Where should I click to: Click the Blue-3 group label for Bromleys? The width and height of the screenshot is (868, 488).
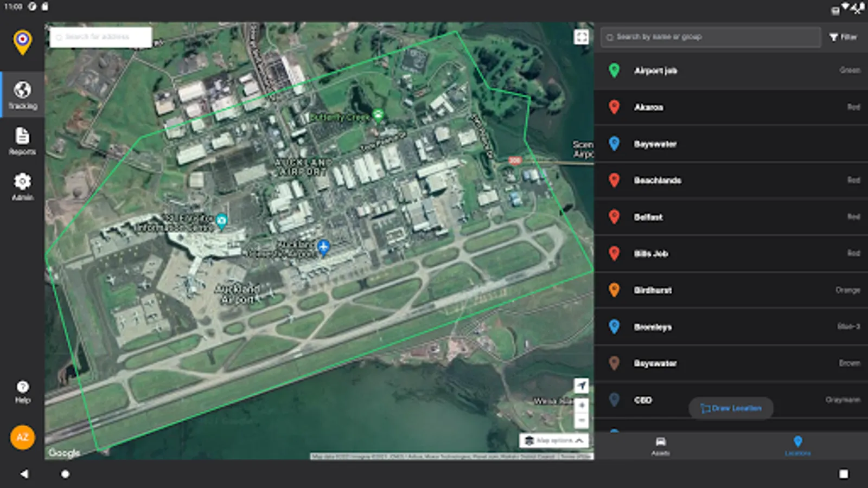click(848, 326)
